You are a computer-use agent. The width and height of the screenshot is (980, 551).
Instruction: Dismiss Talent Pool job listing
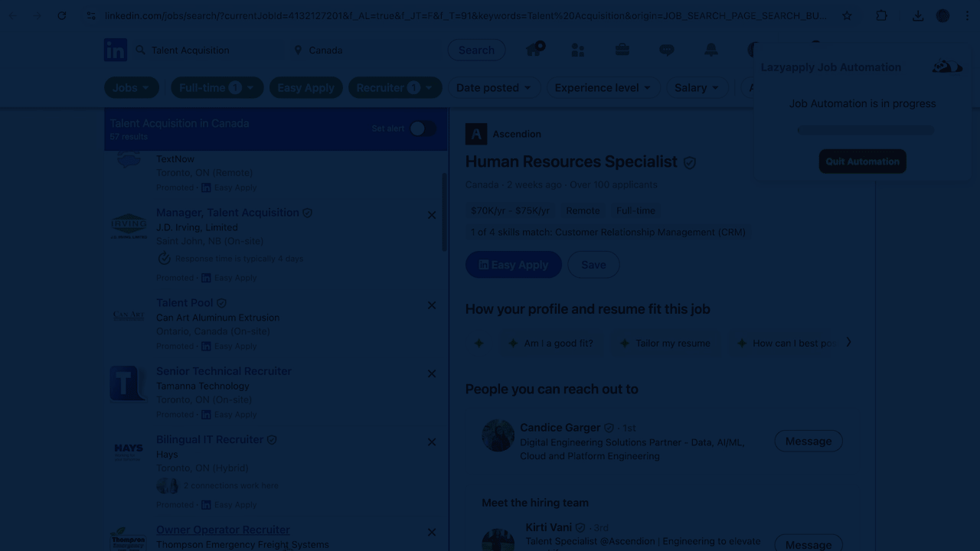[x=432, y=305]
